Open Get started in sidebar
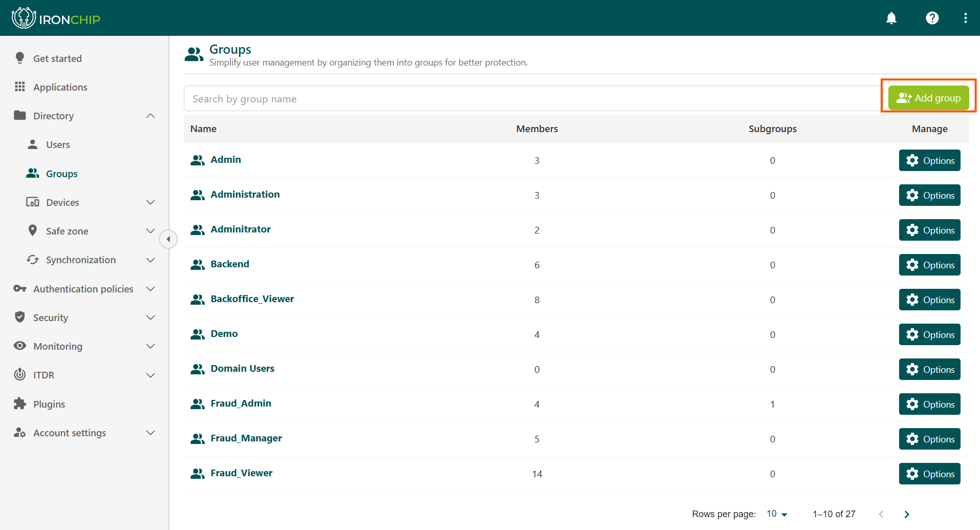980x530 pixels. pyautogui.click(x=57, y=58)
